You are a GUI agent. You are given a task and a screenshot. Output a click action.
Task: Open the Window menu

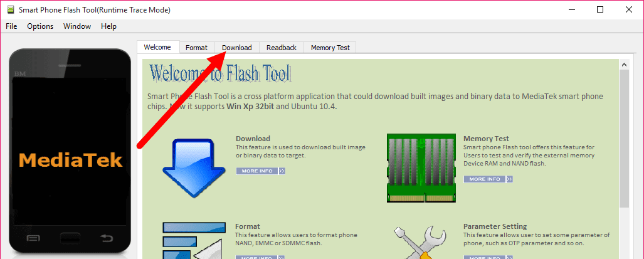point(77,26)
